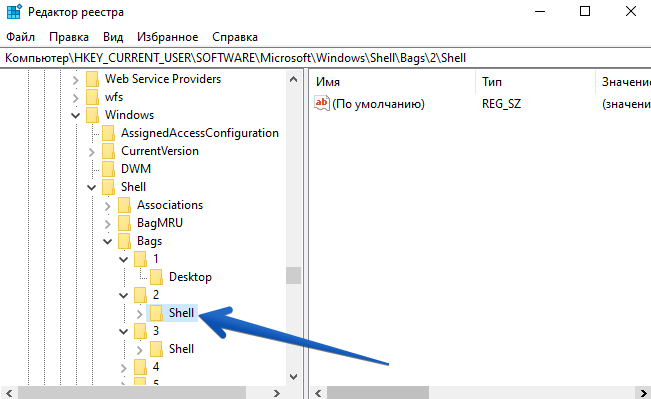Select the BagMRU key label
The height and width of the screenshot is (399, 651).
pyautogui.click(x=160, y=223)
